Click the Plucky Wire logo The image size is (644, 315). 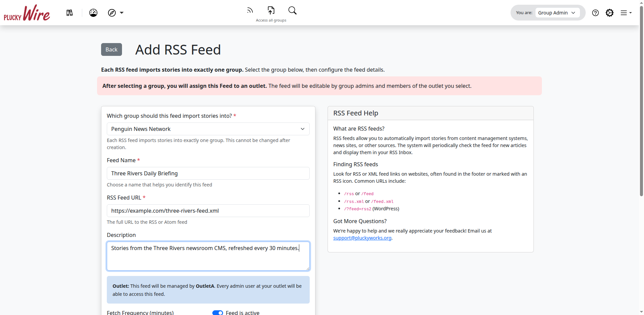click(x=27, y=13)
